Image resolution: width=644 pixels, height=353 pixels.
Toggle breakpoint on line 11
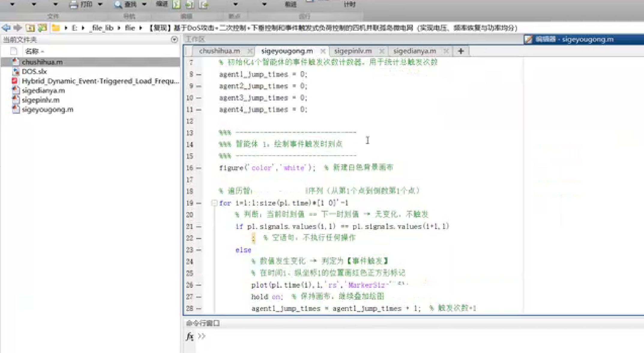pyautogui.click(x=199, y=110)
